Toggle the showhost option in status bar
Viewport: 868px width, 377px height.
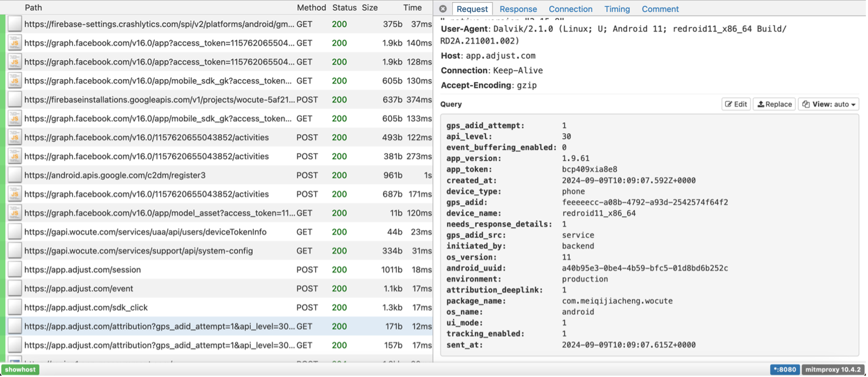point(21,369)
